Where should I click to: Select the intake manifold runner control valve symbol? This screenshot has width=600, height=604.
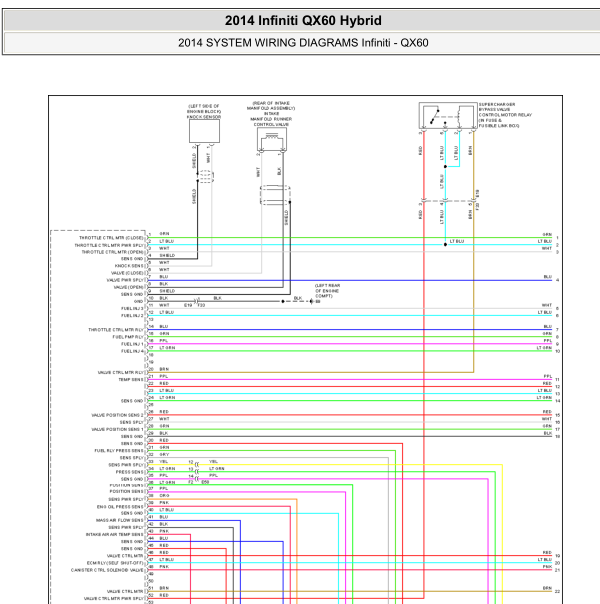click(272, 139)
